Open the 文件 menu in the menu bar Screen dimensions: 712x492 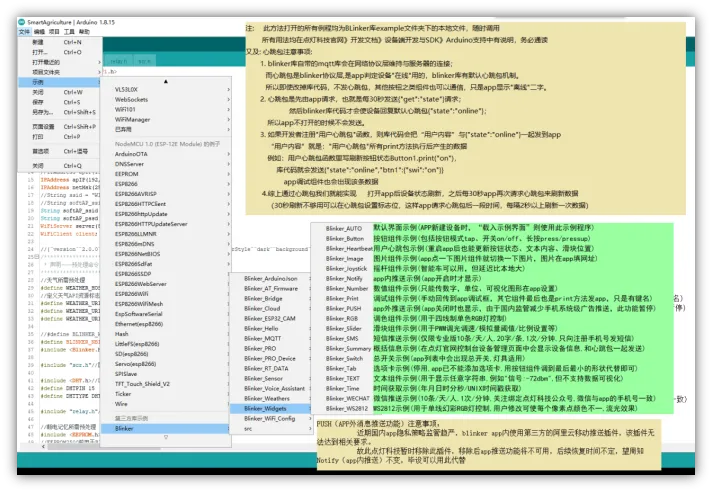[x=24, y=31]
